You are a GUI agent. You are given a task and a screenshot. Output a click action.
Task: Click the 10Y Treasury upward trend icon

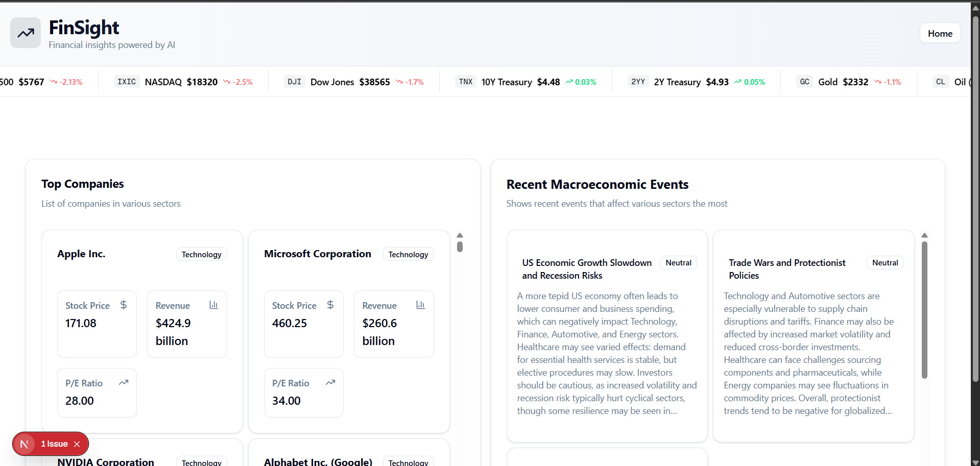tap(569, 82)
